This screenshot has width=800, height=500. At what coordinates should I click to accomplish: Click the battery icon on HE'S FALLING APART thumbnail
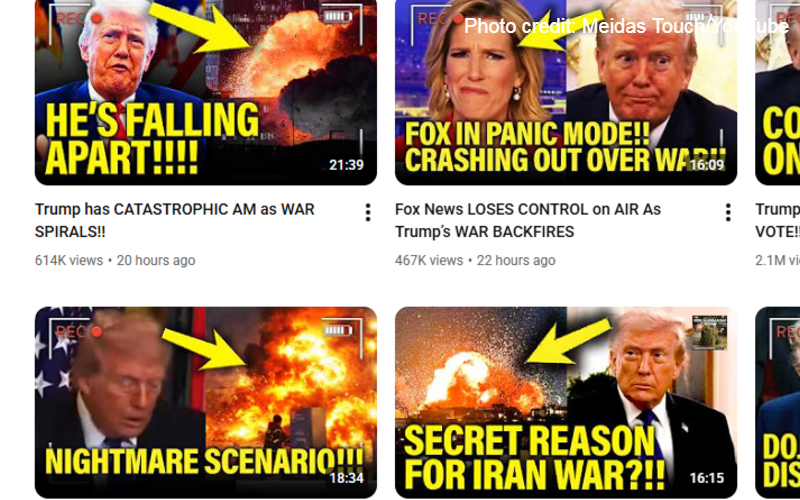point(338,16)
